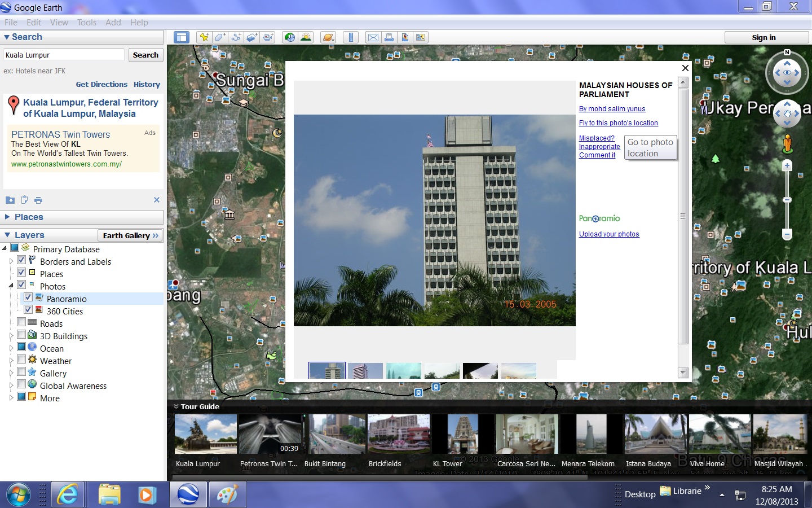
Task: Open Windows Start menu
Action: [x=18, y=495]
